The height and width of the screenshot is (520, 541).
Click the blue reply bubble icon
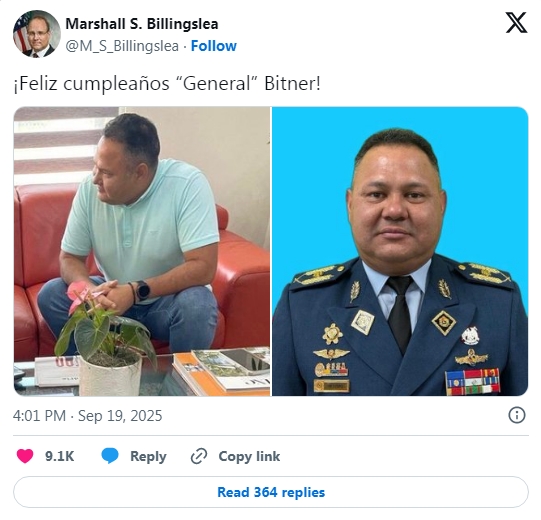pos(110,456)
